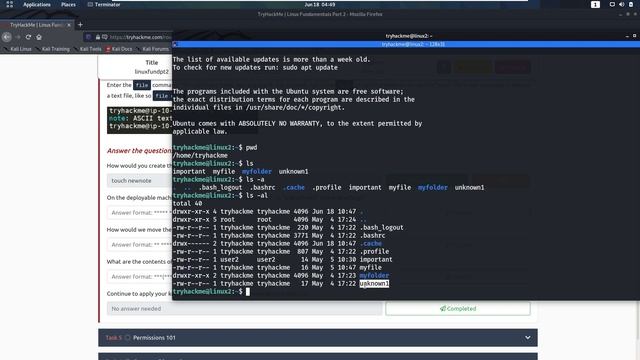Image resolution: width=640 pixels, height=360 pixels.
Task: Open the Kali Linux bookmark
Action: [x=18, y=49]
